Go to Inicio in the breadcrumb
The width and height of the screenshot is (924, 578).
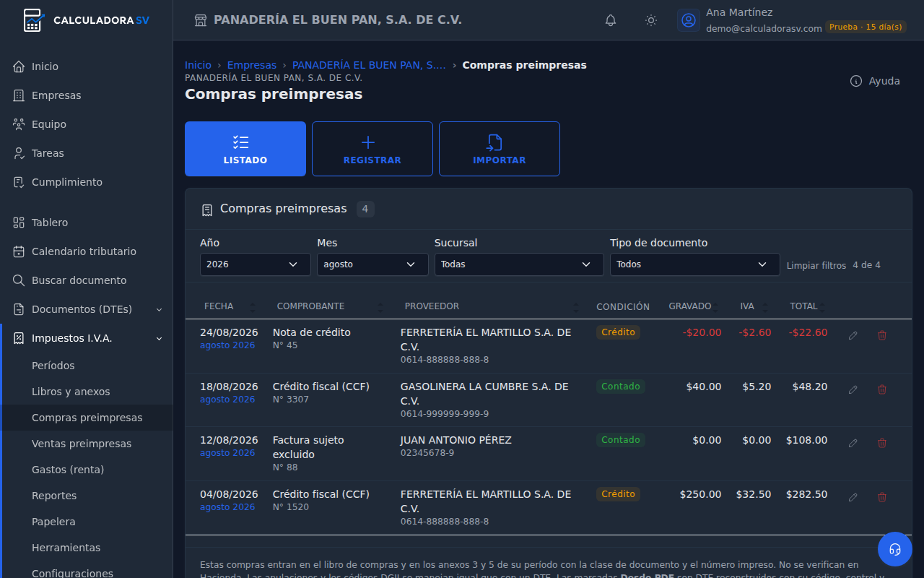pyautogui.click(x=198, y=65)
